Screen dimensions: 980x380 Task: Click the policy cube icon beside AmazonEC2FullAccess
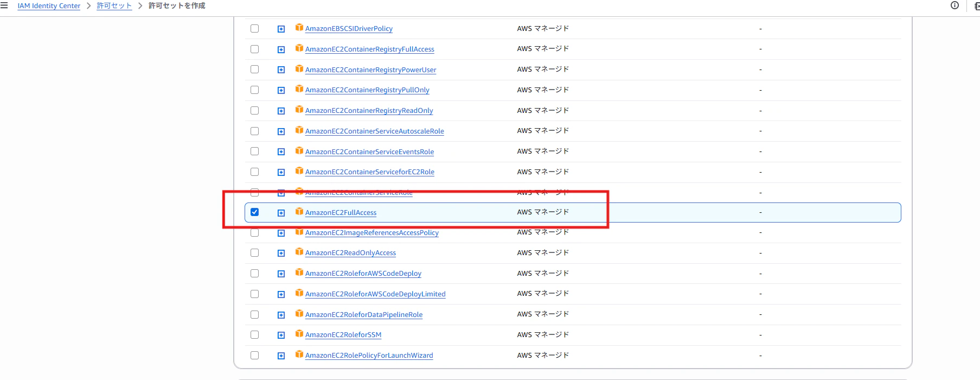299,212
